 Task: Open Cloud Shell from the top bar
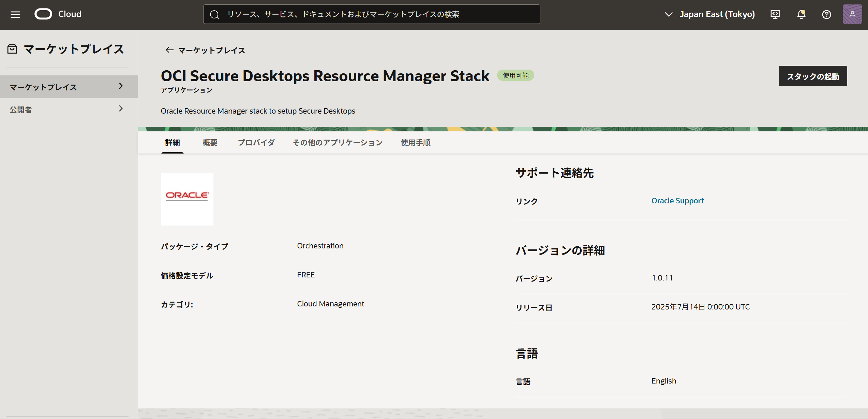[775, 14]
